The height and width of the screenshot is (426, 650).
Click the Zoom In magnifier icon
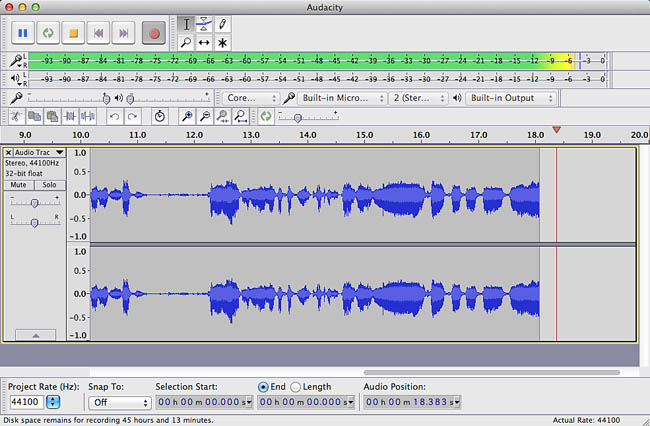tap(187, 116)
